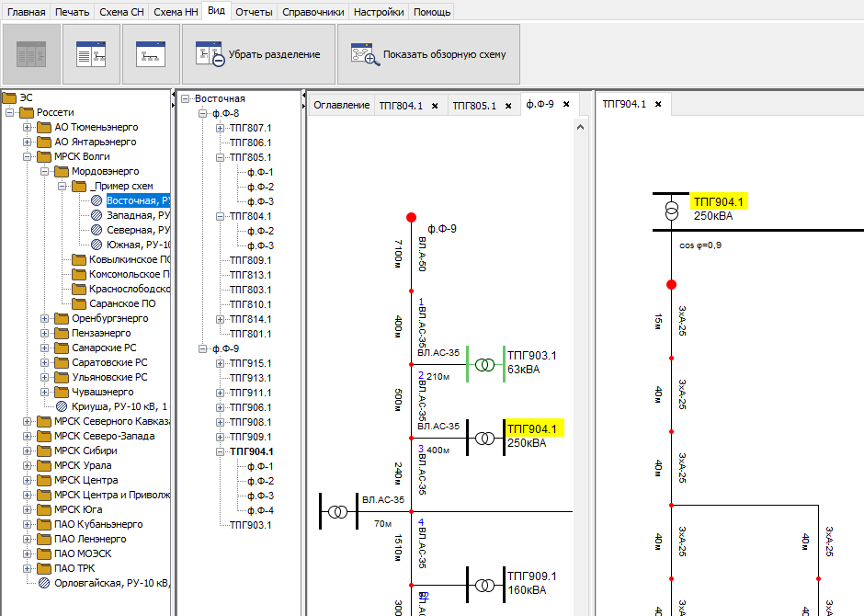Expand the АО Тюменьэнерго folder
The image size is (864, 616).
27,127
